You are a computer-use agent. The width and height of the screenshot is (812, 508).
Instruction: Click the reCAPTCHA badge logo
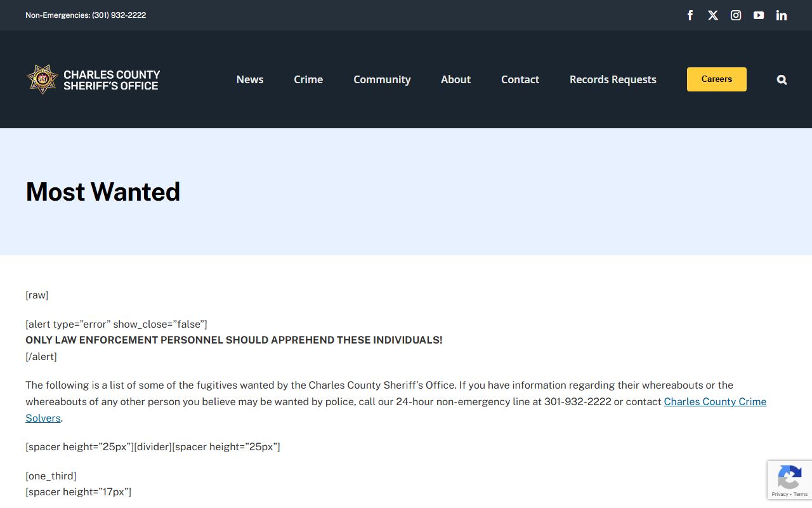point(789,476)
